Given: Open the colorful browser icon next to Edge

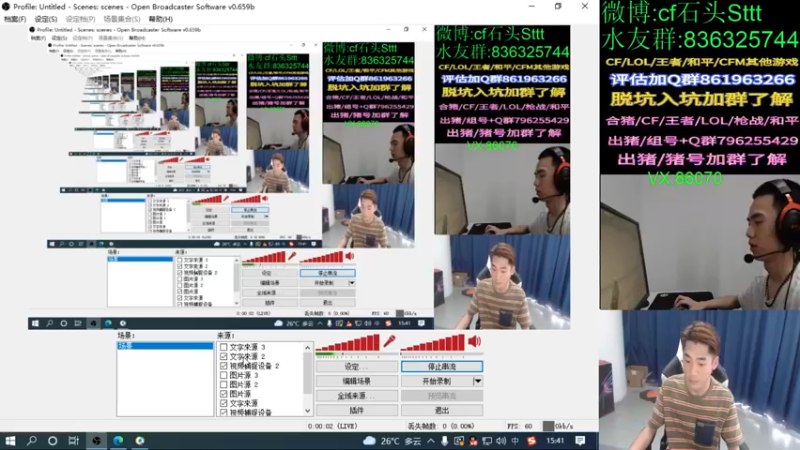Looking at the screenshot, I should click(x=140, y=440).
